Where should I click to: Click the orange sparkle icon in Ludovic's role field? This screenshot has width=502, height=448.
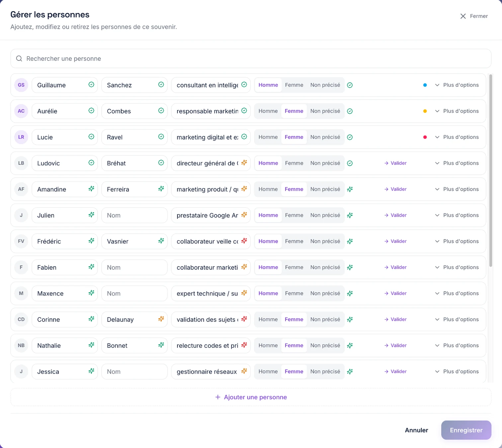coord(244,163)
